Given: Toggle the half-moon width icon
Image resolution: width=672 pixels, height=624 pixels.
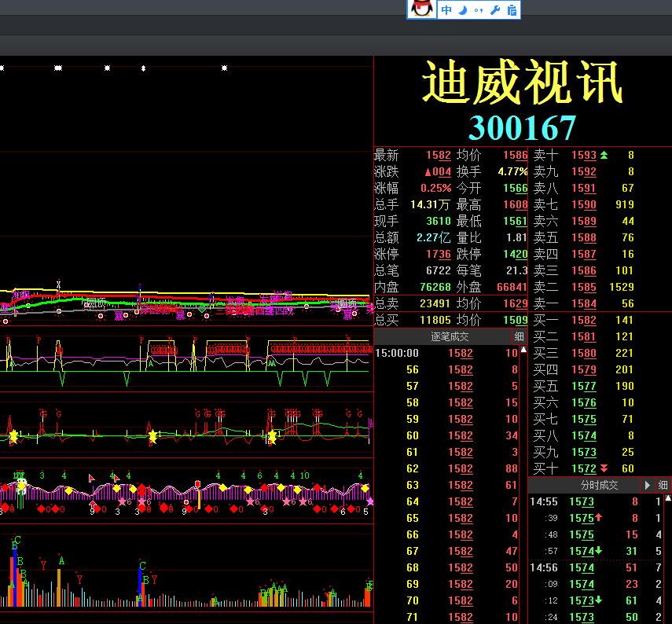Looking at the screenshot, I should (x=462, y=10).
